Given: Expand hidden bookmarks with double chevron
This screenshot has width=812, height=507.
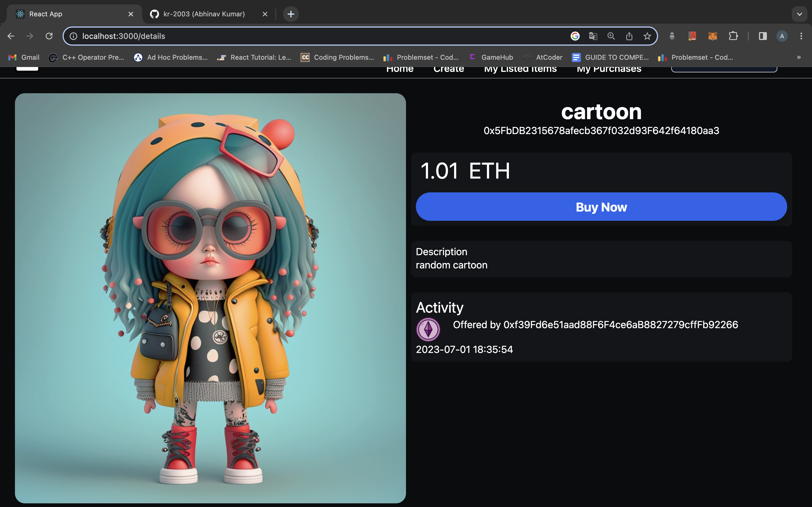Looking at the screenshot, I should tap(798, 57).
